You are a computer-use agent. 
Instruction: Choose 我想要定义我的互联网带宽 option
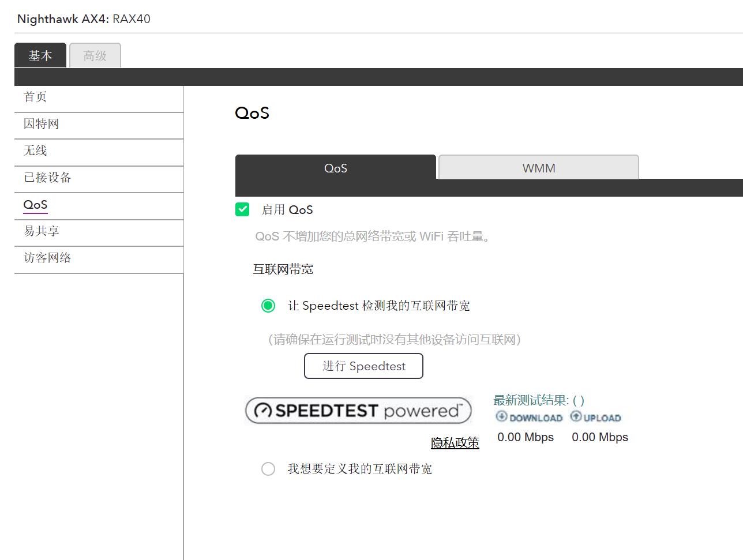point(268,469)
